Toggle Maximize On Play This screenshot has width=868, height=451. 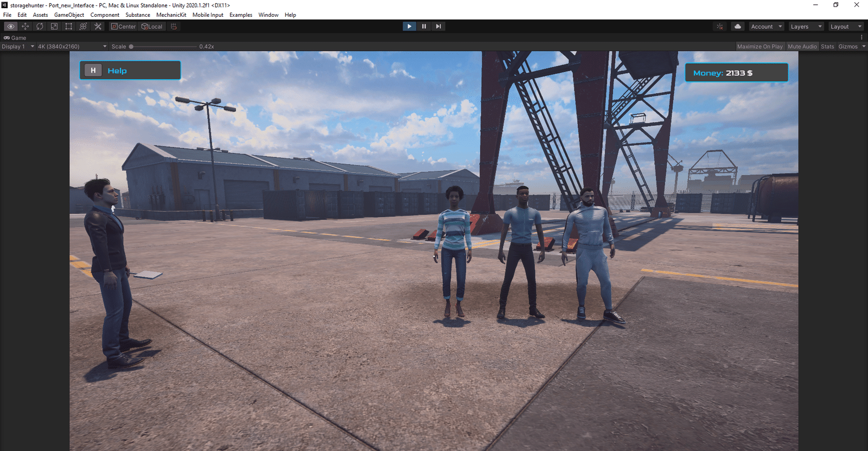(759, 47)
